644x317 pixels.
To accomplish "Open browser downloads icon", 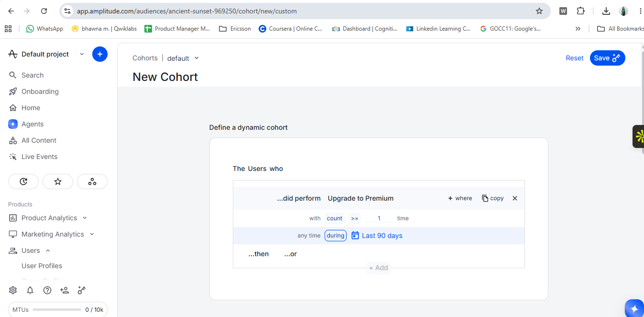I will point(606,11).
